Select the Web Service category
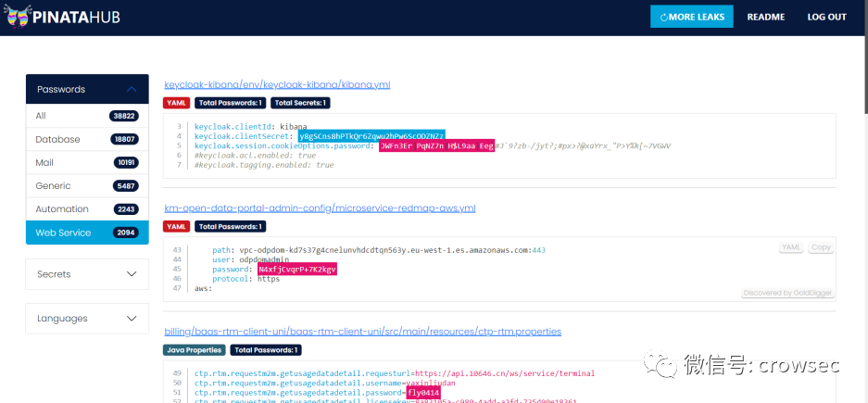The width and height of the screenshot is (868, 403). tap(87, 233)
